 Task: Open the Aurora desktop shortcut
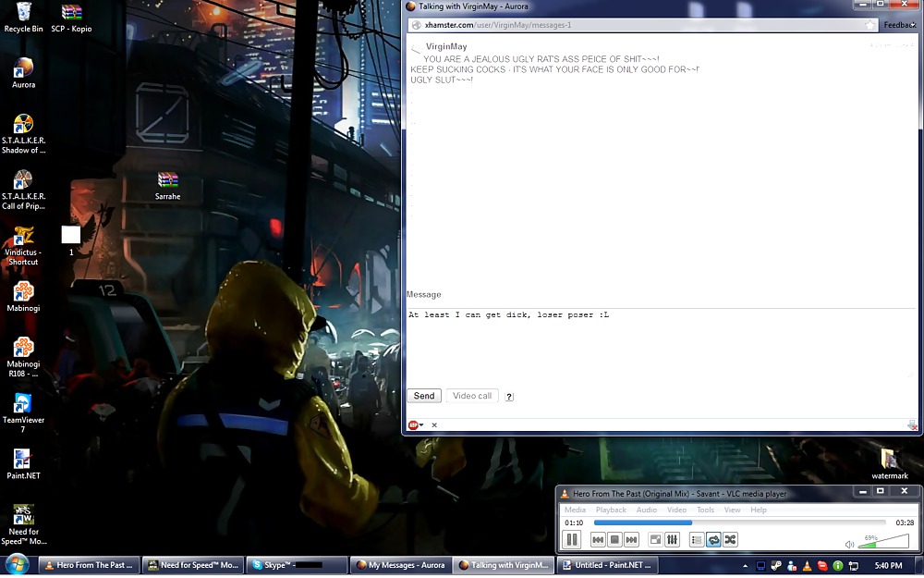coord(24,73)
